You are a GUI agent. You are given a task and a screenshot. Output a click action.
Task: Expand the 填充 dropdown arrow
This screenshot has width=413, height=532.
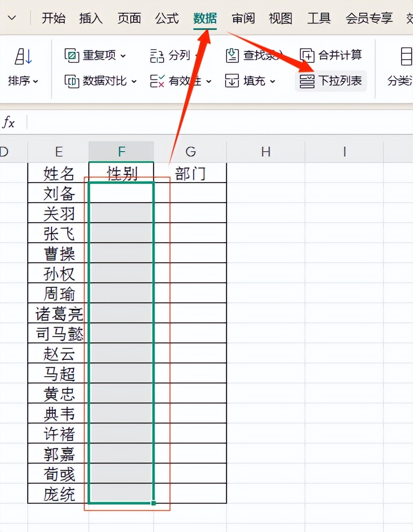coord(273,82)
